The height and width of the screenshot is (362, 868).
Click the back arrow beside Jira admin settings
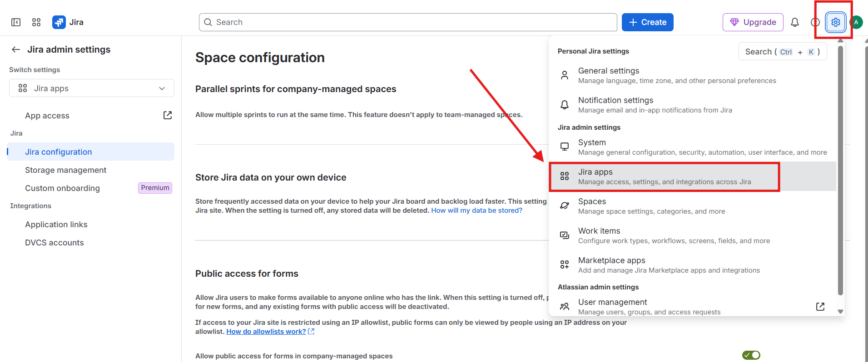tap(16, 49)
